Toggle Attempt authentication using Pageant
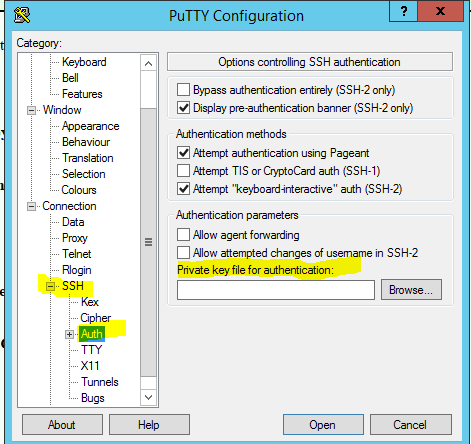 (x=183, y=153)
